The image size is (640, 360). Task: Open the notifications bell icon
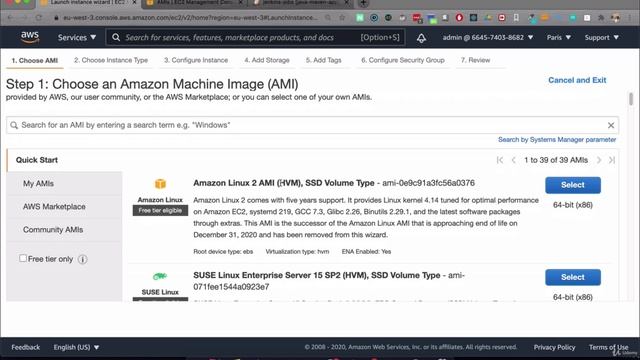click(x=421, y=38)
